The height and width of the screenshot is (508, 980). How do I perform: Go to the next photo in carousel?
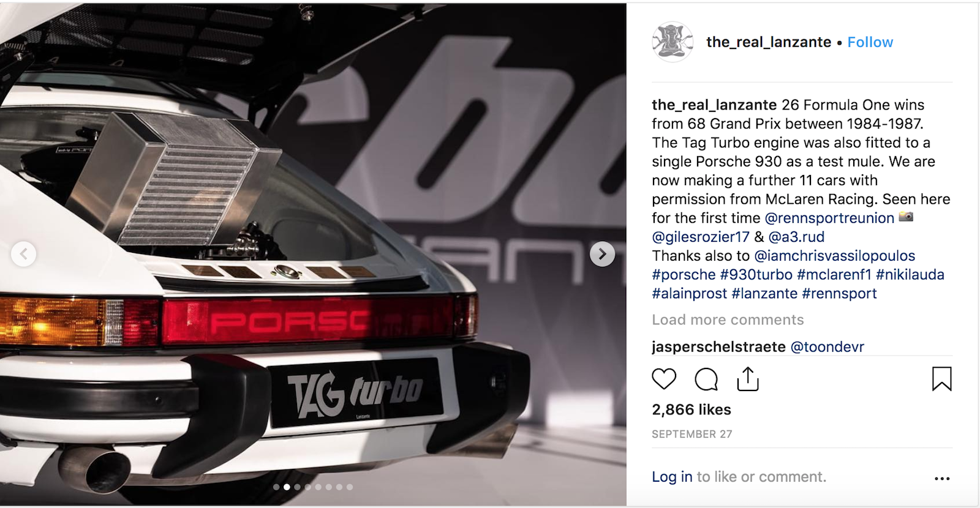tap(602, 253)
